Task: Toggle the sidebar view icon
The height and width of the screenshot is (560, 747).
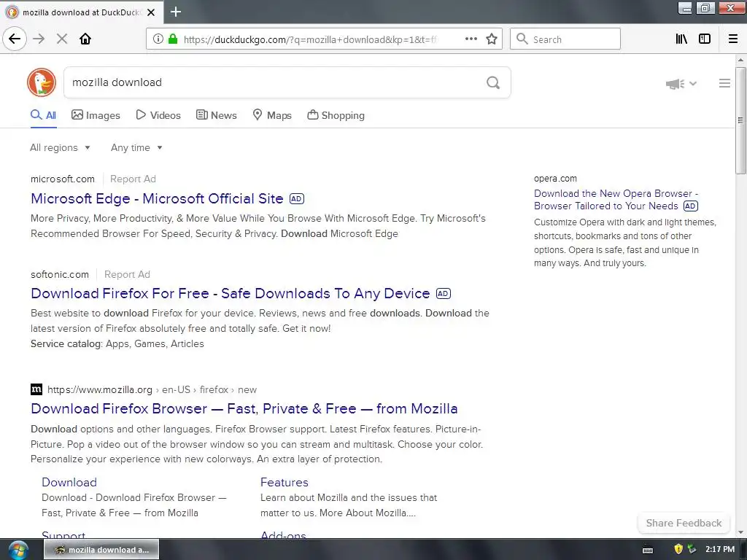Action: [x=705, y=39]
